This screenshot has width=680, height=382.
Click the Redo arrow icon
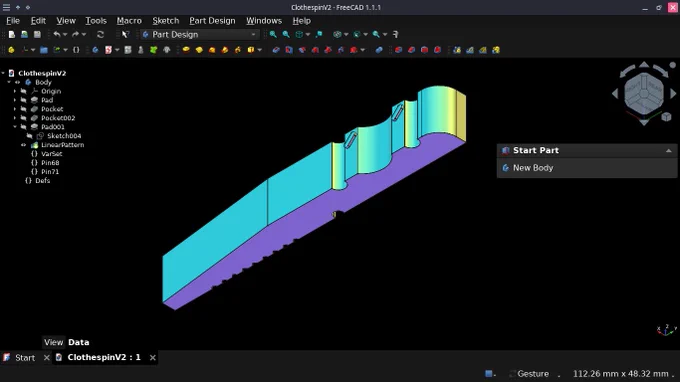[x=75, y=34]
